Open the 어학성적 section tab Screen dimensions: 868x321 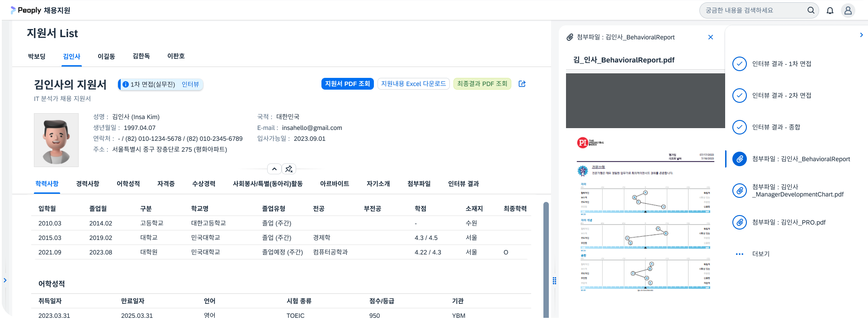click(x=128, y=184)
